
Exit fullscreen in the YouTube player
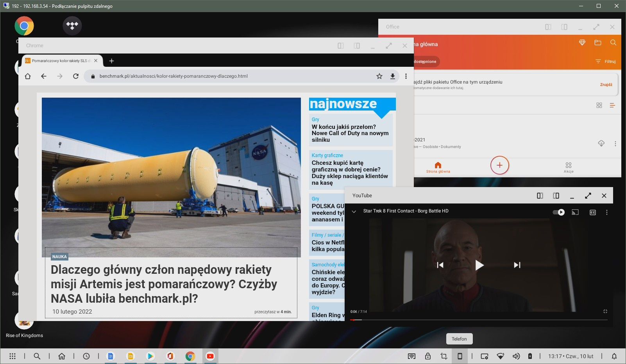605,311
